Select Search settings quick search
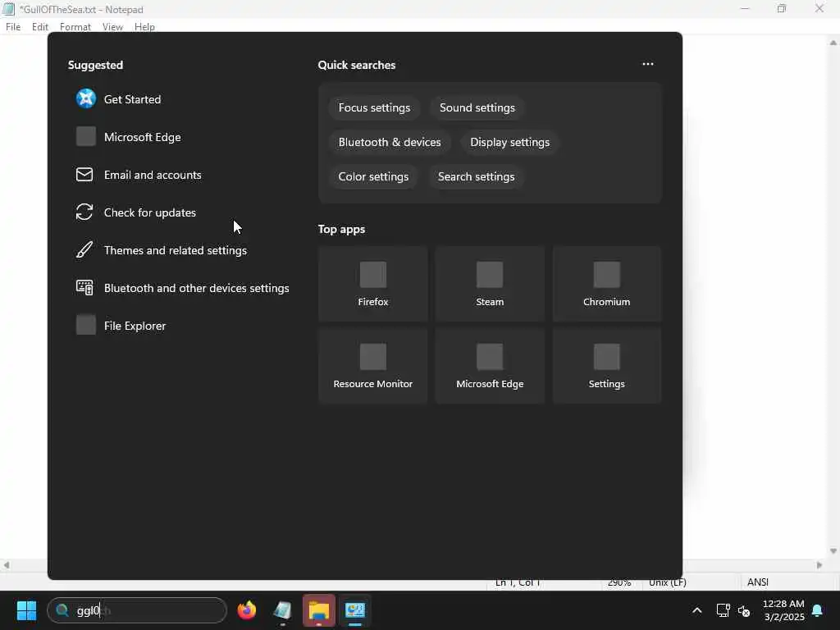Image resolution: width=840 pixels, height=630 pixels. 477,176
